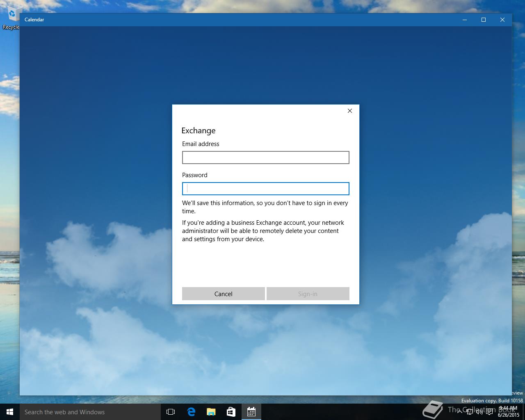This screenshot has height=420, width=525.
Task: Open File Explorer from the taskbar
Action: (211, 412)
